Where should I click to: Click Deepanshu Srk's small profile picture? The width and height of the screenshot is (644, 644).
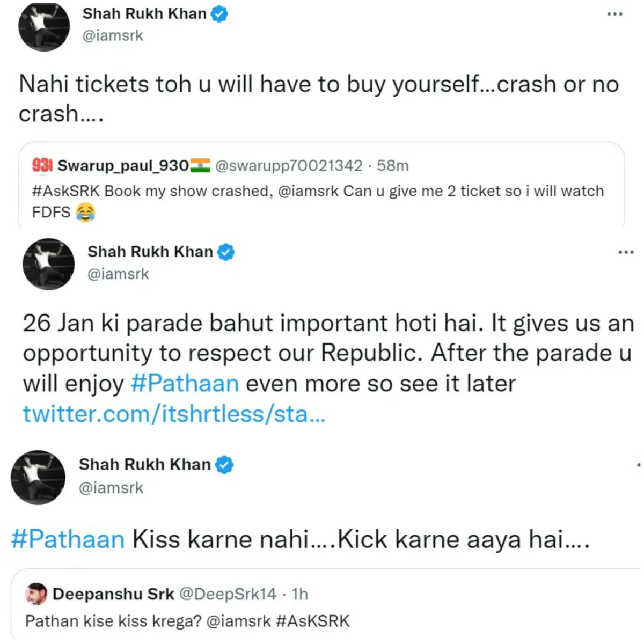point(36,594)
